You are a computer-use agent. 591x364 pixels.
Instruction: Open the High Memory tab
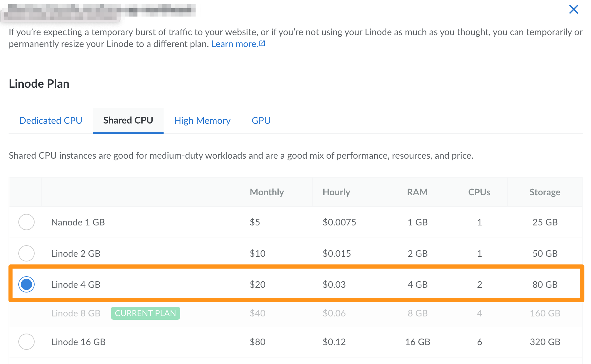coord(202,121)
